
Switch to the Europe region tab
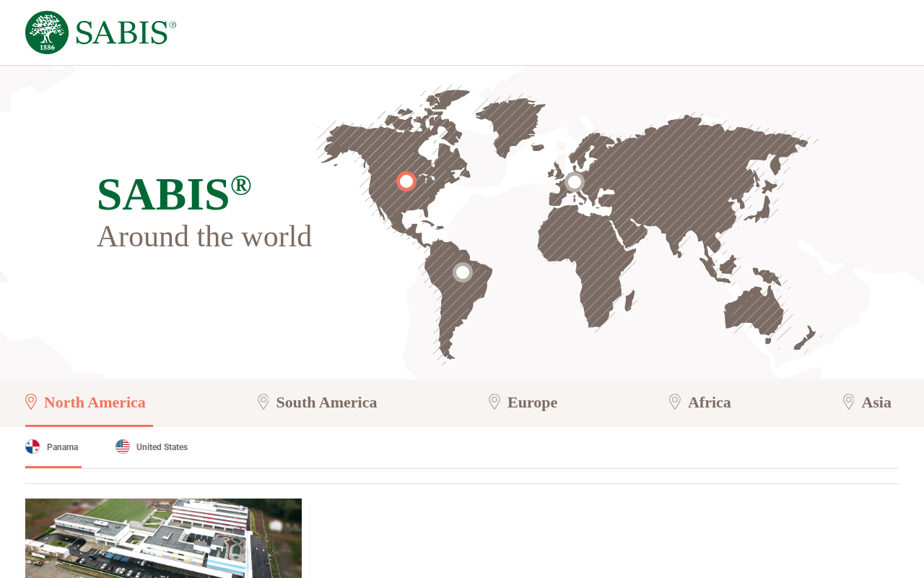click(x=523, y=402)
